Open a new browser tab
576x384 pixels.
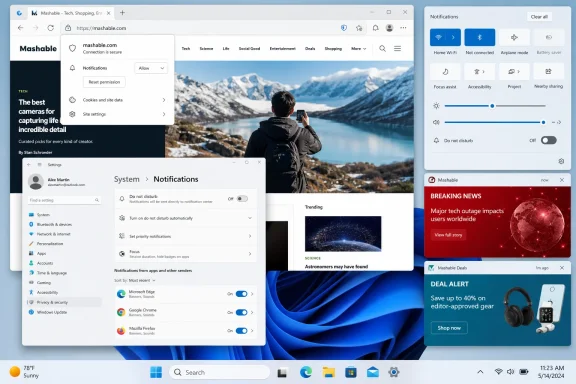(122, 13)
